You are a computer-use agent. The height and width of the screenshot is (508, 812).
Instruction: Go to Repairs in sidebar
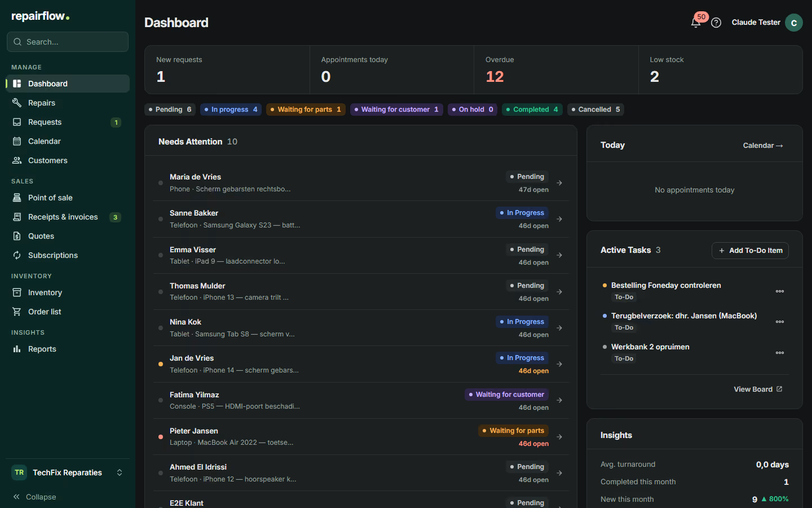point(68,103)
